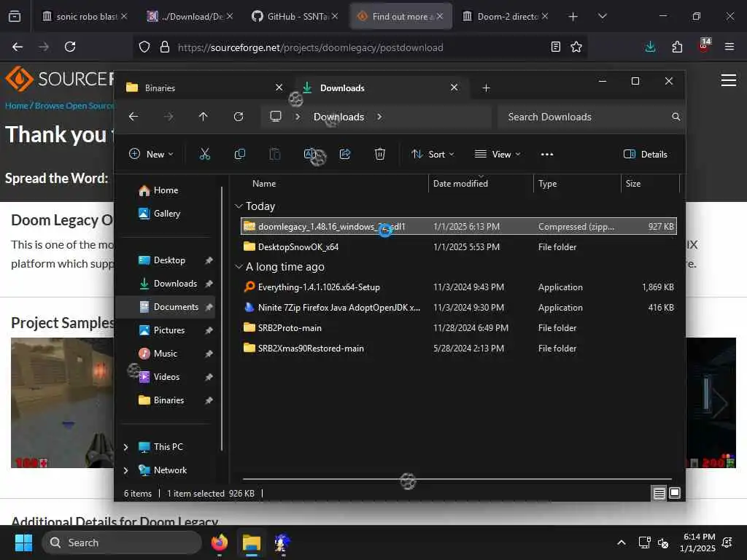
Task: Select Everything-1.4.1.1026.x64-Setup file
Action: click(x=460, y=287)
